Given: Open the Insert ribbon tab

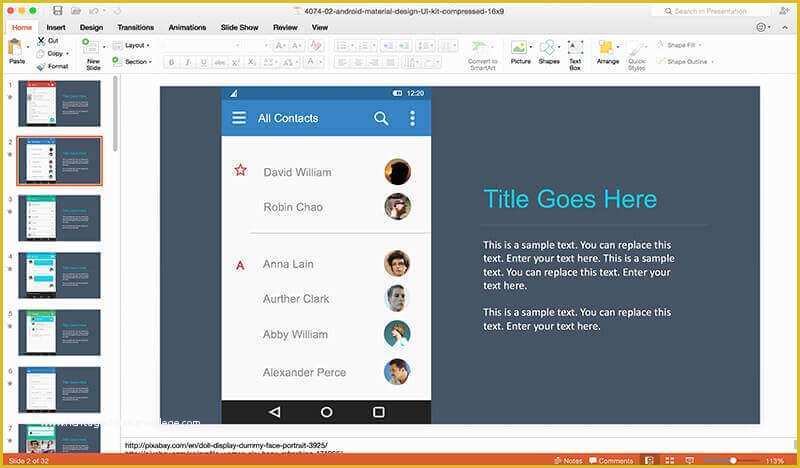Looking at the screenshot, I should pyautogui.click(x=56, y=27).
